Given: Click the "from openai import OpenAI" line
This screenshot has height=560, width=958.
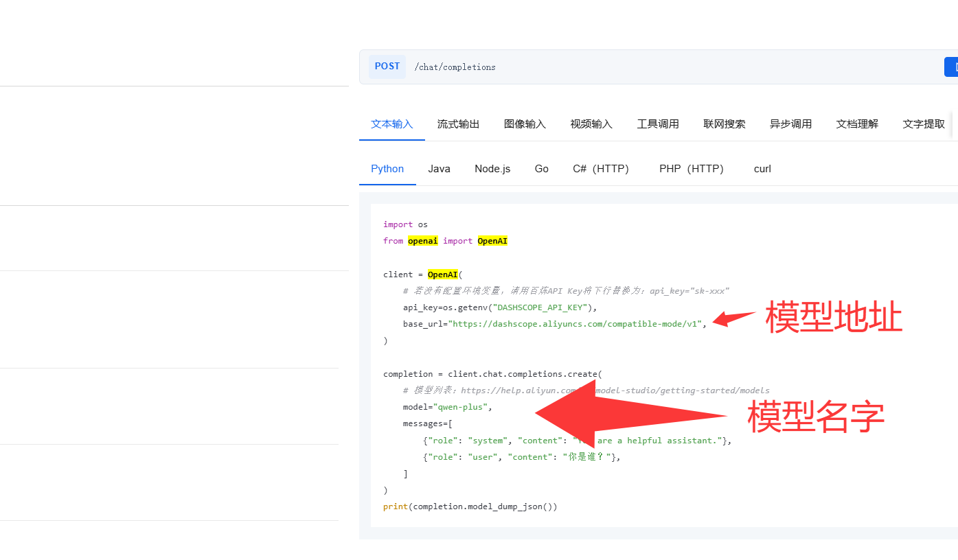Looking at the screenshot, I should coord(445,241).
